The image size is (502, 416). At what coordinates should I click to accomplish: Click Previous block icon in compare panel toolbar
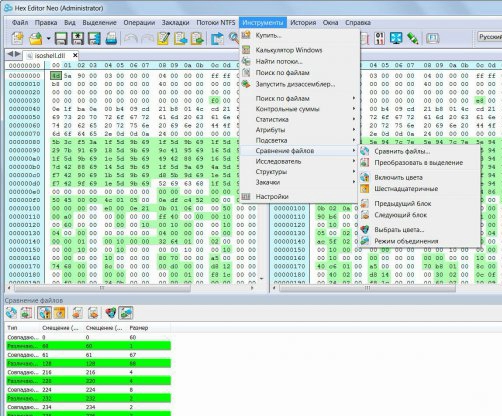[x=78, y=313]
